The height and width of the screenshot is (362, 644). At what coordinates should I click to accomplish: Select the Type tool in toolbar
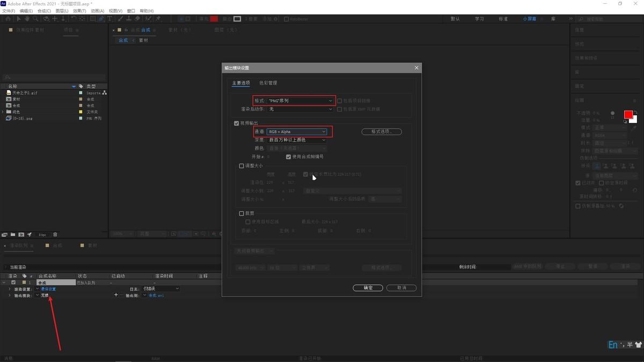point(109,19)
